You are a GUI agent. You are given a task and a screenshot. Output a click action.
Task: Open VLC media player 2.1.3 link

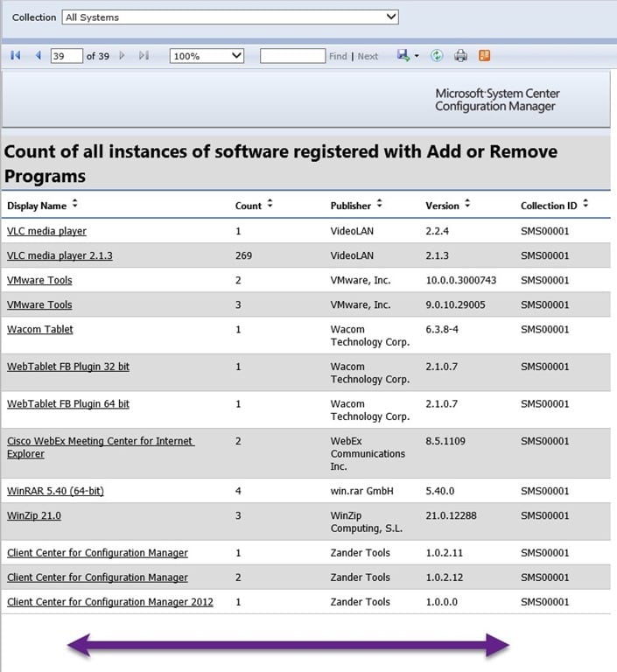[60, 255]
